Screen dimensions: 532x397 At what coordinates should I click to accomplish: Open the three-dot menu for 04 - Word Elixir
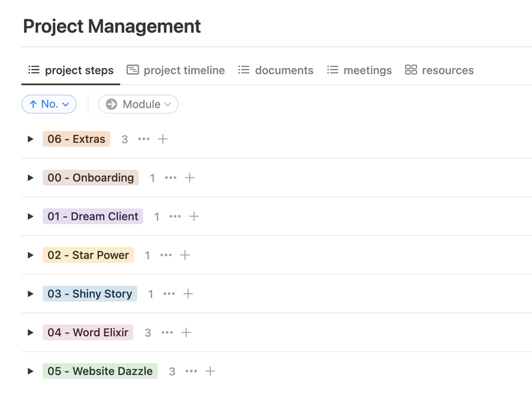pyautogui.click(x=167, y=333)
